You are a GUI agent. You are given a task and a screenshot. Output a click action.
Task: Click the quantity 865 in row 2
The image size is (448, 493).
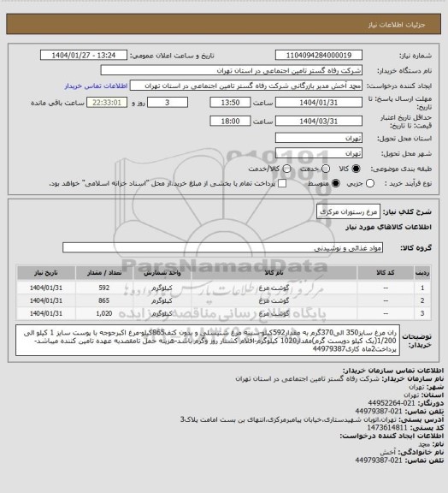tap(104, 300)
